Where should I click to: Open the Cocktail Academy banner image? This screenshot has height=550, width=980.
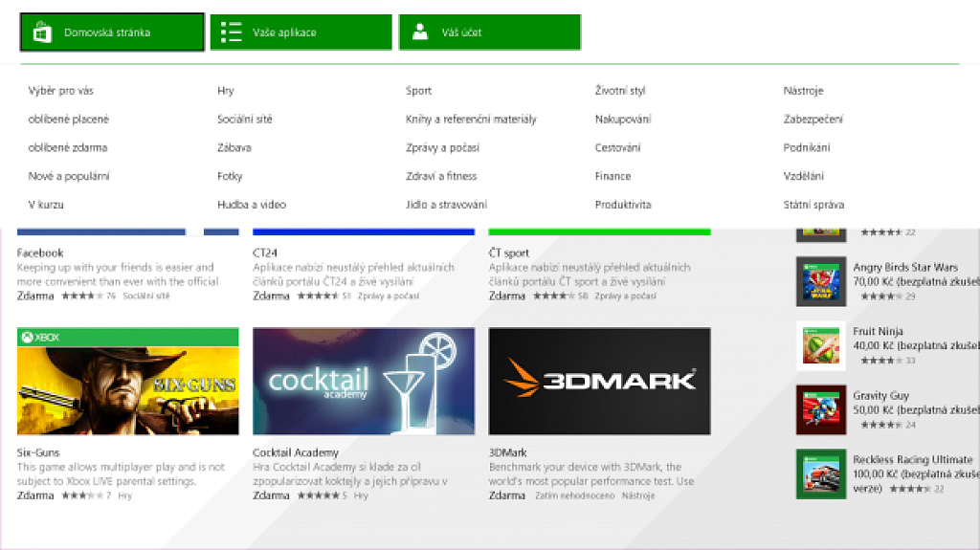coord(364,382)
